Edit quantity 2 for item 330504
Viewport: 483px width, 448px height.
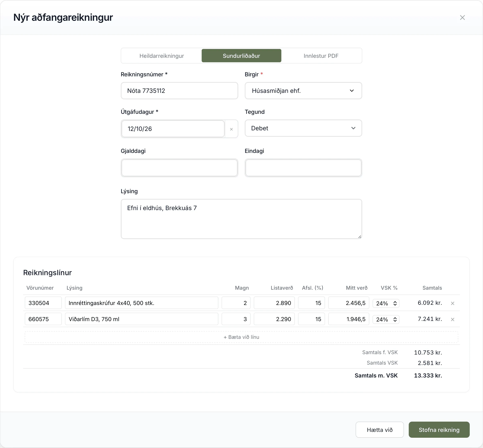pos(236,303)
